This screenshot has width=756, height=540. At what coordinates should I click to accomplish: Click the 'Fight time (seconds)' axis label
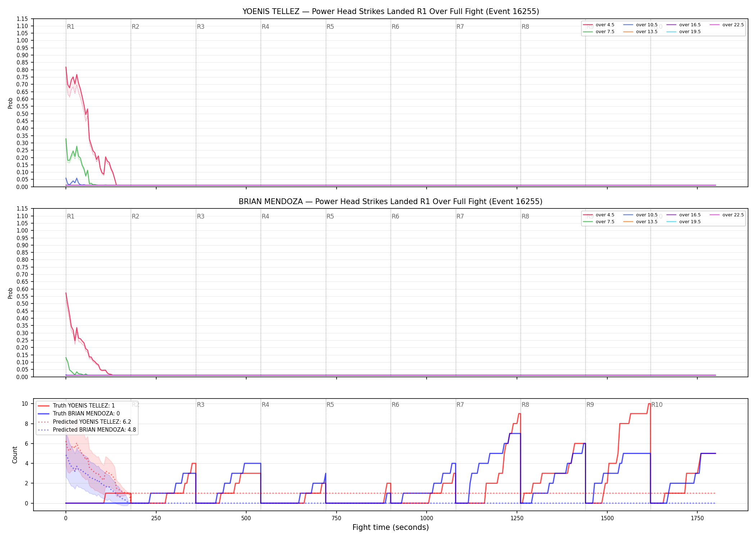click(x=391, y=527)
